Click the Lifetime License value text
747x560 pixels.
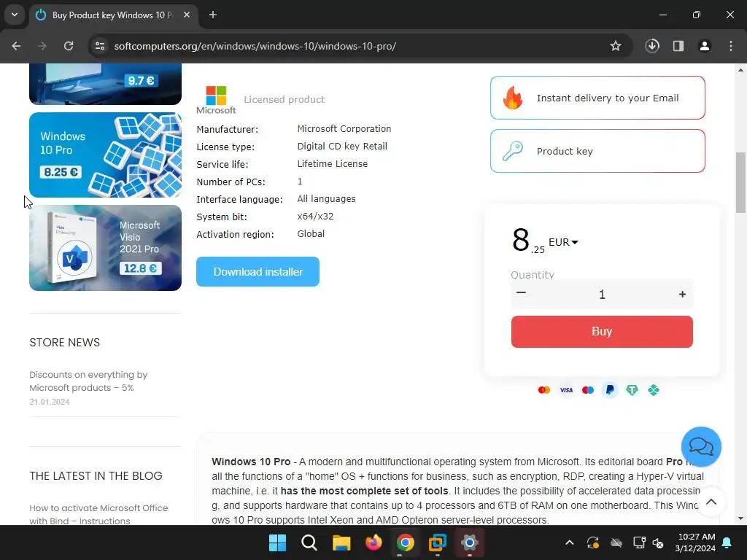[333, 164]
